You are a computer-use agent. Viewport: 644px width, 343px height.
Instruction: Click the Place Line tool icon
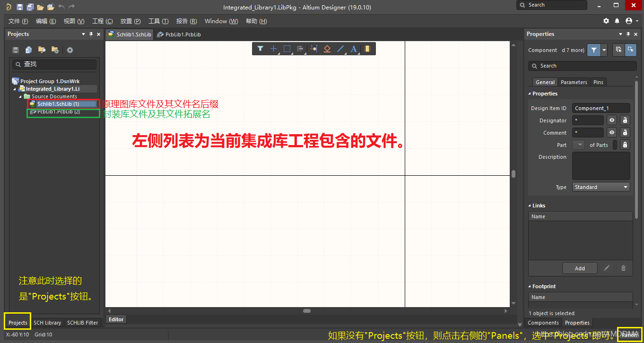coord(340,49)
